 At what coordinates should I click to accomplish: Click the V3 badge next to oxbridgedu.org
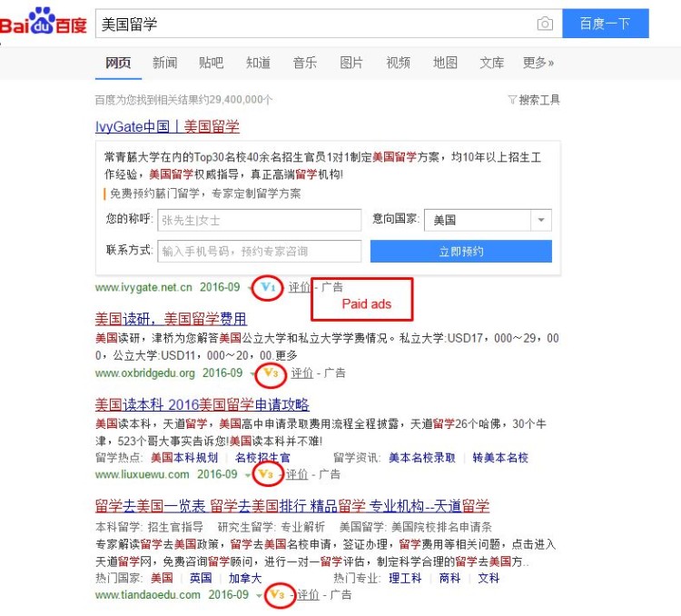coord(271,373)
